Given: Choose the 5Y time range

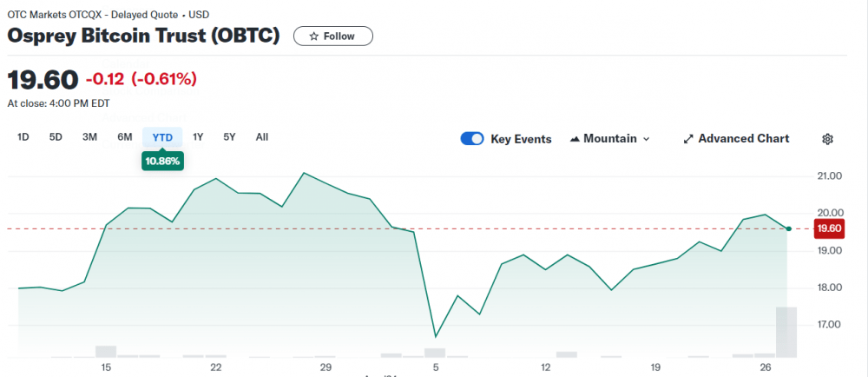Looking at the screenshot, I should pyautogui.click(x=229, y=137).
